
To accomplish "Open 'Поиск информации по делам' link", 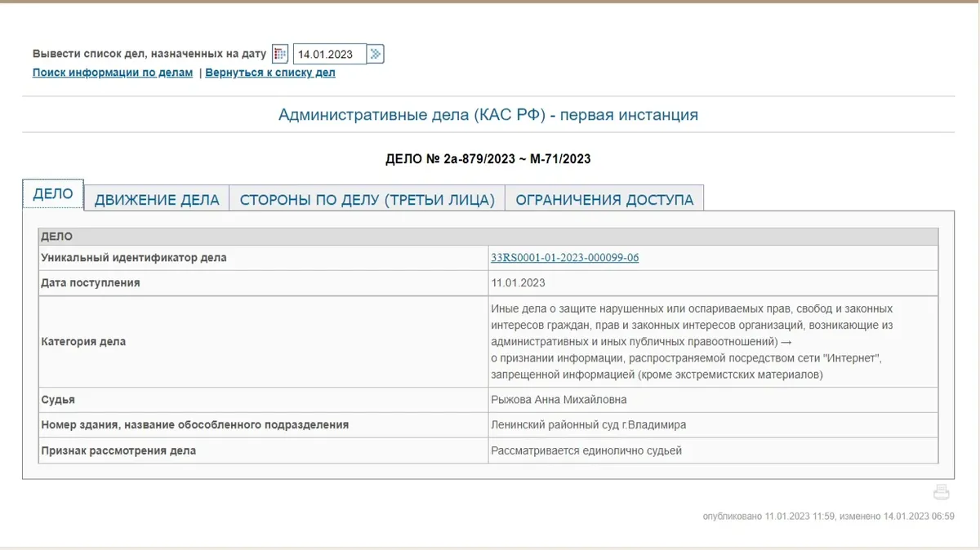I will point(113,73).
